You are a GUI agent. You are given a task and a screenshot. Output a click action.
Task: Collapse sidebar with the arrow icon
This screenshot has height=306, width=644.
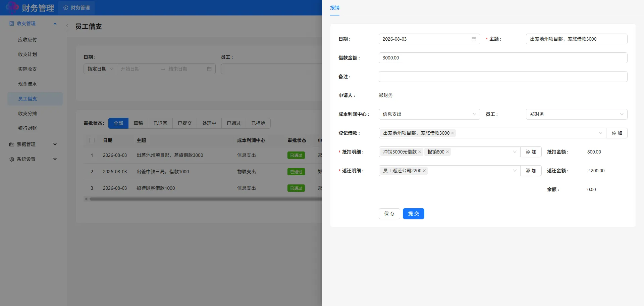[67, 26]
